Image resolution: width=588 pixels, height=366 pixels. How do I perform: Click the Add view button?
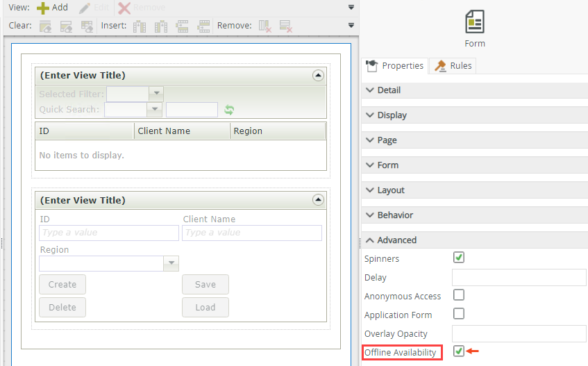click(52, 8)
